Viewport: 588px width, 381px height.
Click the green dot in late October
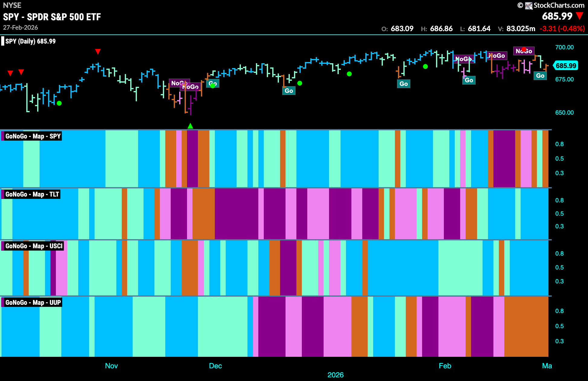[x=59, y=103]
